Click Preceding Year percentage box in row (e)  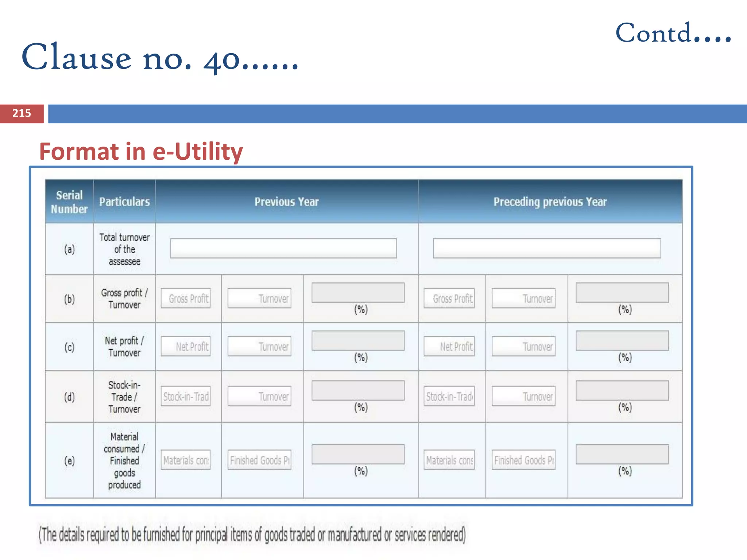pyautogui.click(x=622, y=454)
